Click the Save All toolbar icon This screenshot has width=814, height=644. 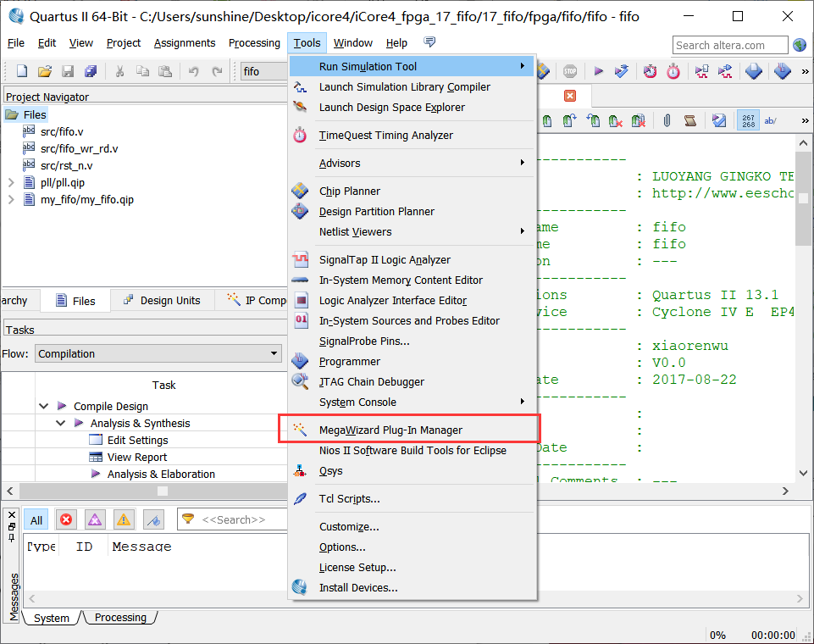[91, 72]
